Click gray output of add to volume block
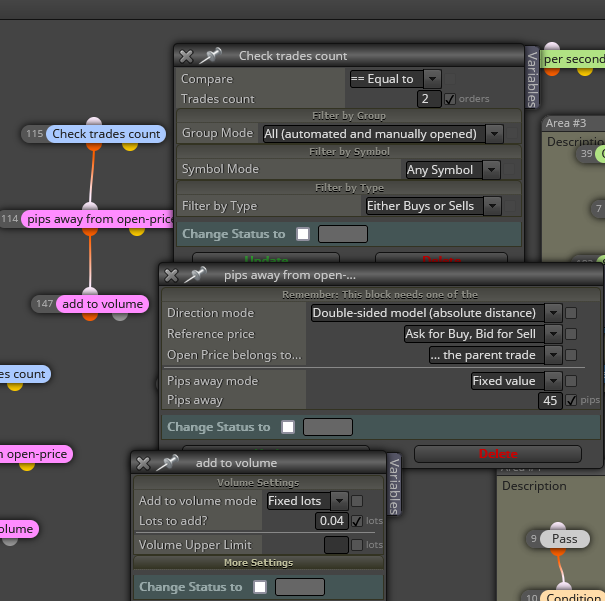 click(x=120, y=316)
